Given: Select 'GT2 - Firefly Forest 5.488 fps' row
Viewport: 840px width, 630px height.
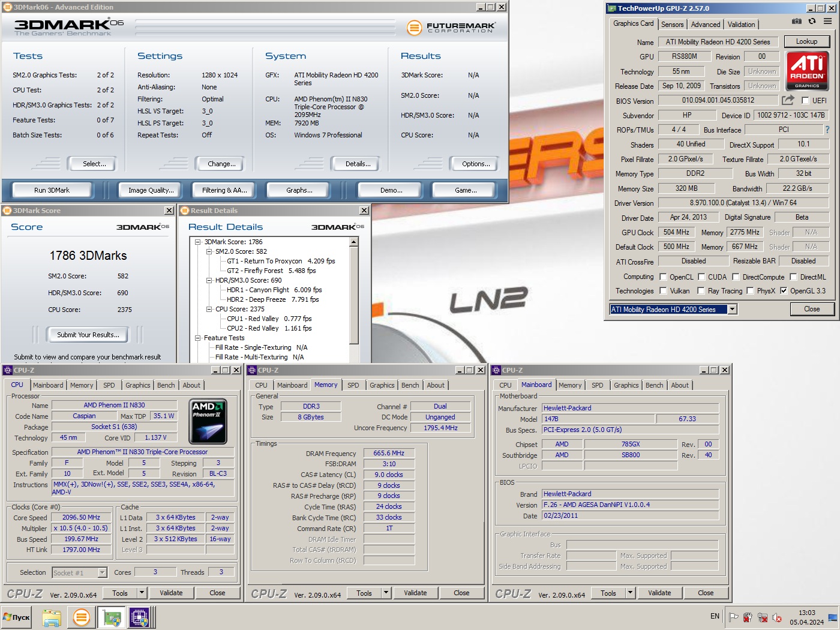Looking at the screenshot, I should click(x=271, y=271).
